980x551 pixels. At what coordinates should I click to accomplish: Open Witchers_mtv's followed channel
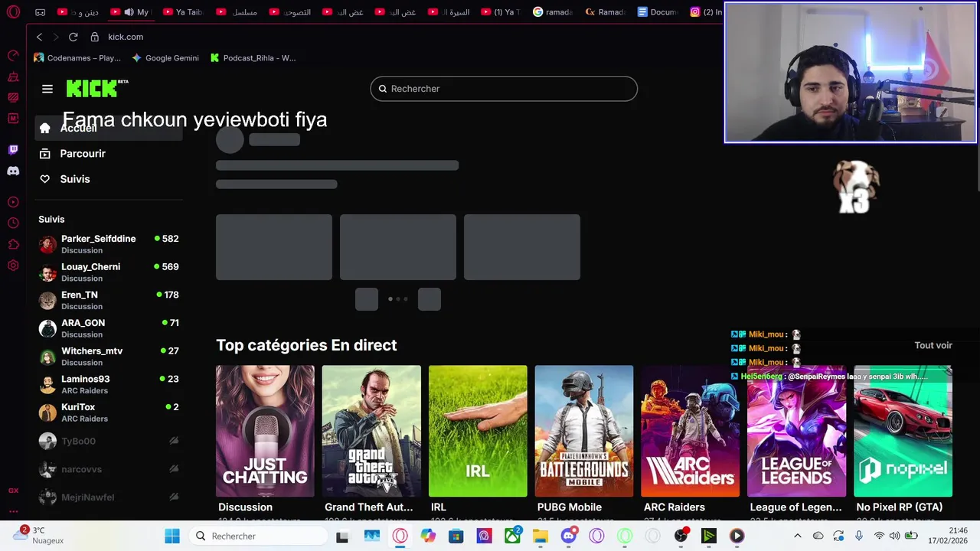click(x=109, y=357)
